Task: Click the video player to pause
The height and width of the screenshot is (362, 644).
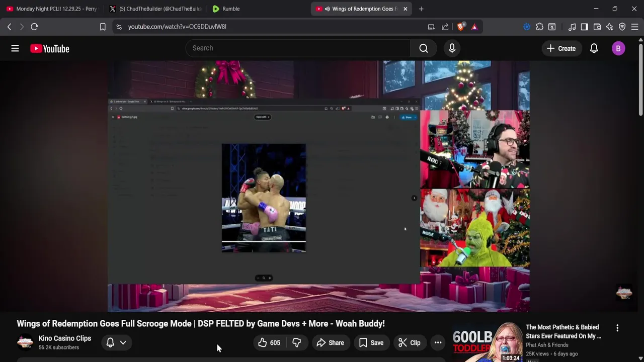Action: (318, 186)
